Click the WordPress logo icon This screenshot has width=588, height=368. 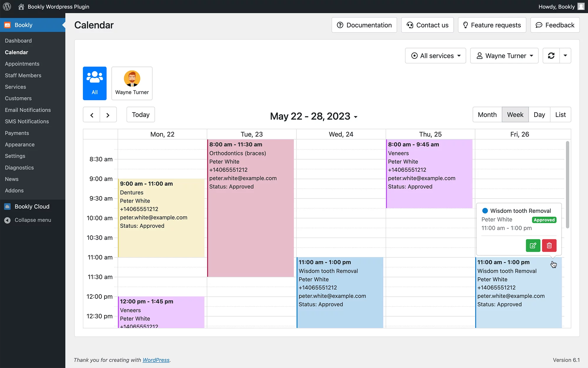click(7, 6)
